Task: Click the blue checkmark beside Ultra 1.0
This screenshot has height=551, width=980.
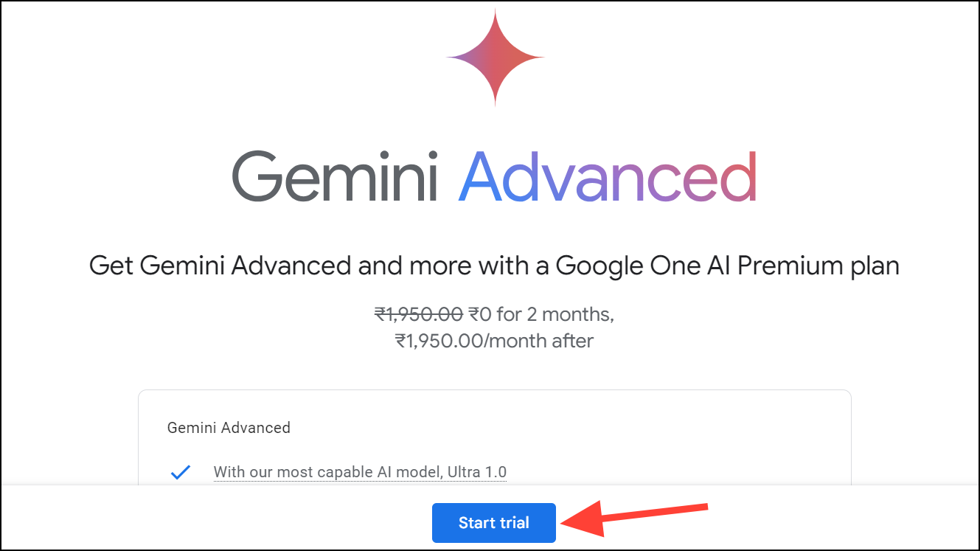Action: click(181, 472)
